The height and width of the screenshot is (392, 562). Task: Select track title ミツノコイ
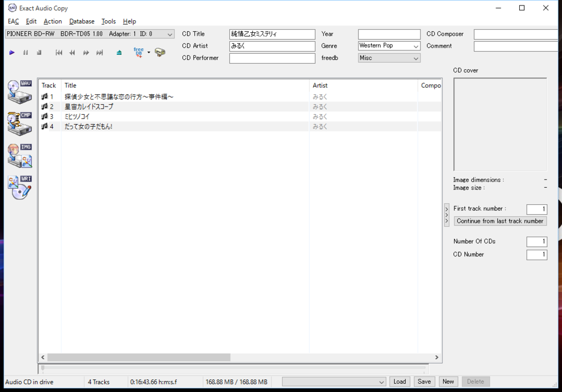click(x=77, y=116)
